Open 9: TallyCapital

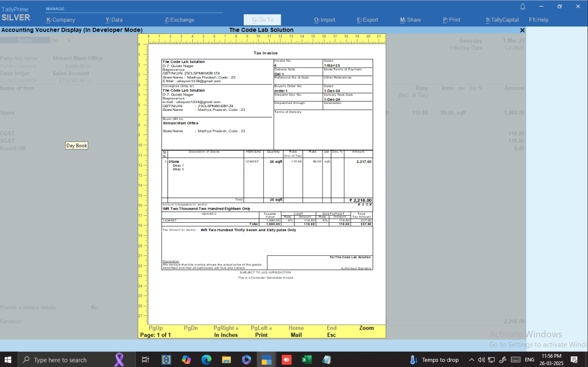(x=501, y=20)
